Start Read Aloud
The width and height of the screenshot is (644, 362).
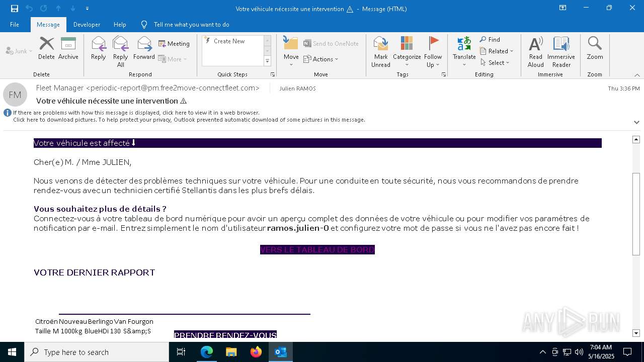click(536, 52)
